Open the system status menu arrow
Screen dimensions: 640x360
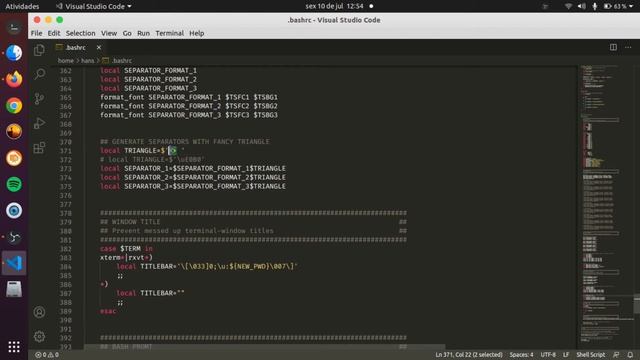coord(631,6)
